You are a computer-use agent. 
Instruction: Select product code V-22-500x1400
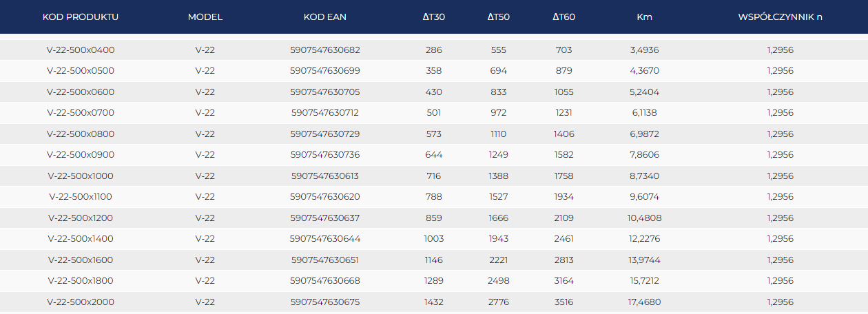pyautogui.click(x=81, y=239)
